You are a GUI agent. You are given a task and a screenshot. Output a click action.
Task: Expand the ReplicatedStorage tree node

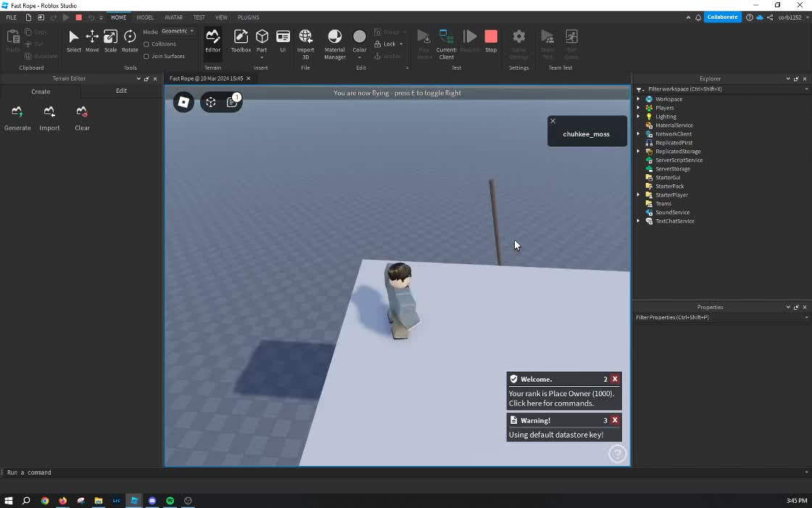[639, 152]
